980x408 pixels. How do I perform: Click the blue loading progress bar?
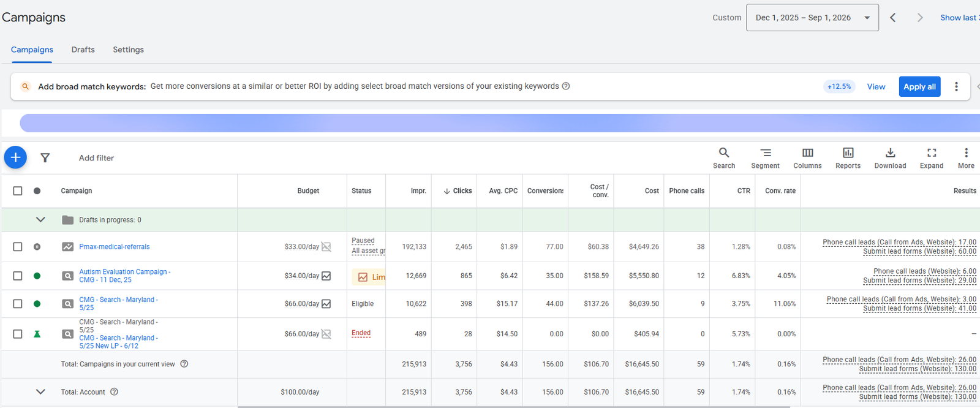pos(500,123)
